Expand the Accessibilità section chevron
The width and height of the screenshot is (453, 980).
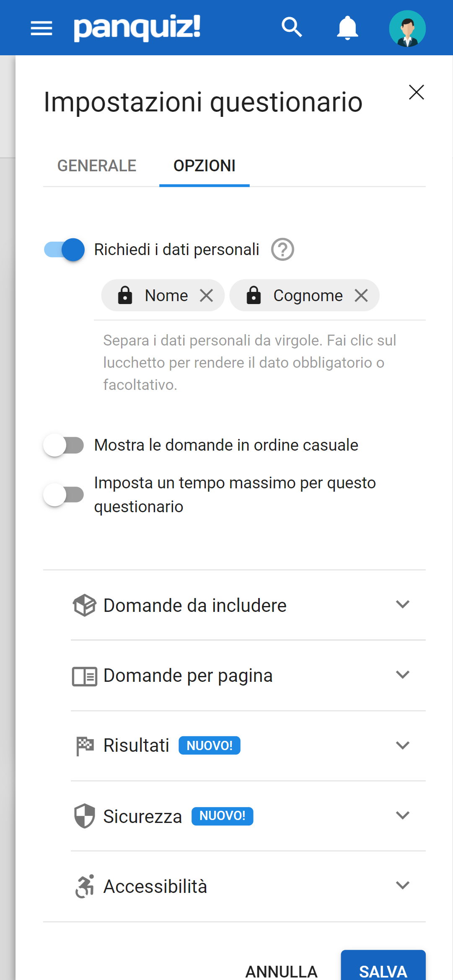[x=402, y=885]
